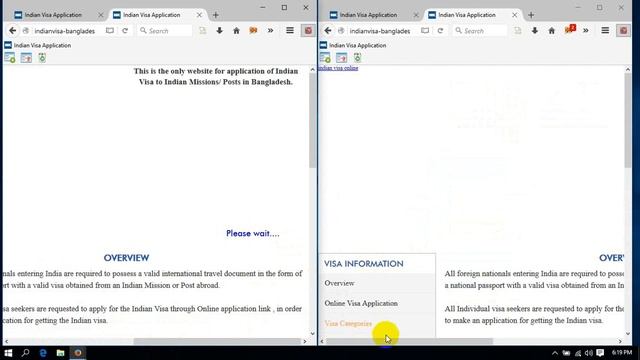This screenshot has height=360, width=640.
Task: Reload the page in the right window
Action: click(440, 31)
